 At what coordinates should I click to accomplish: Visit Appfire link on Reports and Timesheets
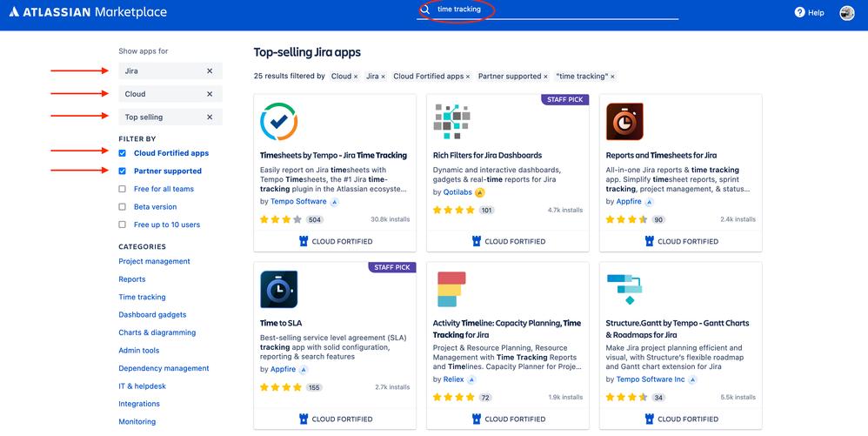click(x=628, y=202)
